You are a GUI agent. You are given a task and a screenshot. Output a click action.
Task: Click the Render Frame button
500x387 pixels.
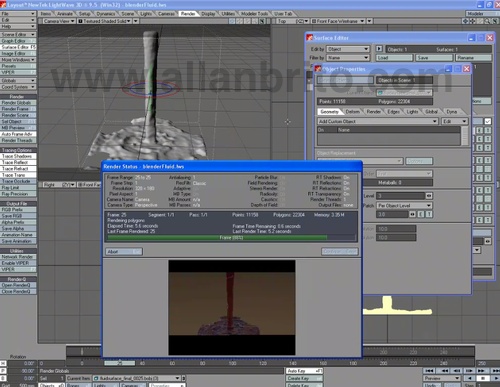[x=18, y=109]
